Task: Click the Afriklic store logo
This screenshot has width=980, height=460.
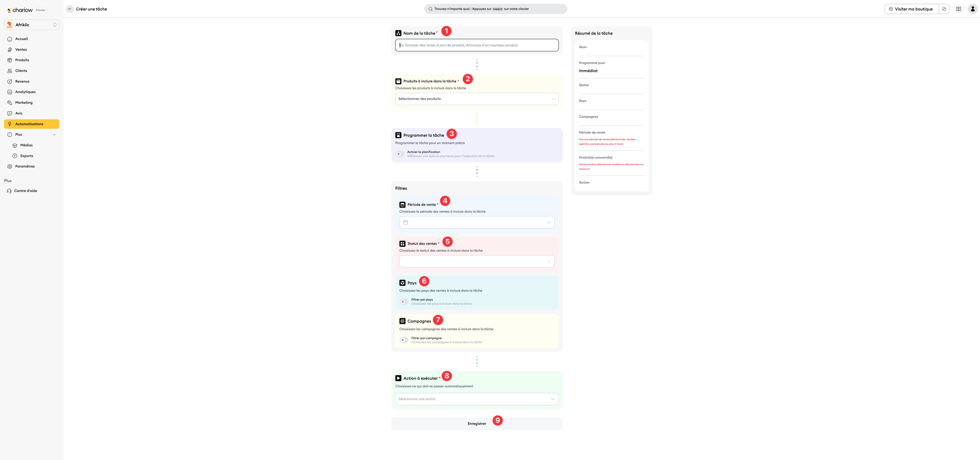Action: coord(9,25)
